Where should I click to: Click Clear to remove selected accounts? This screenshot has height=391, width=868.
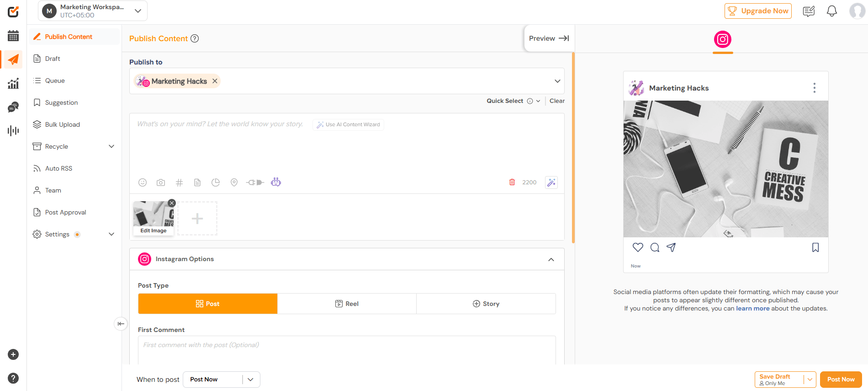point(557,101)
